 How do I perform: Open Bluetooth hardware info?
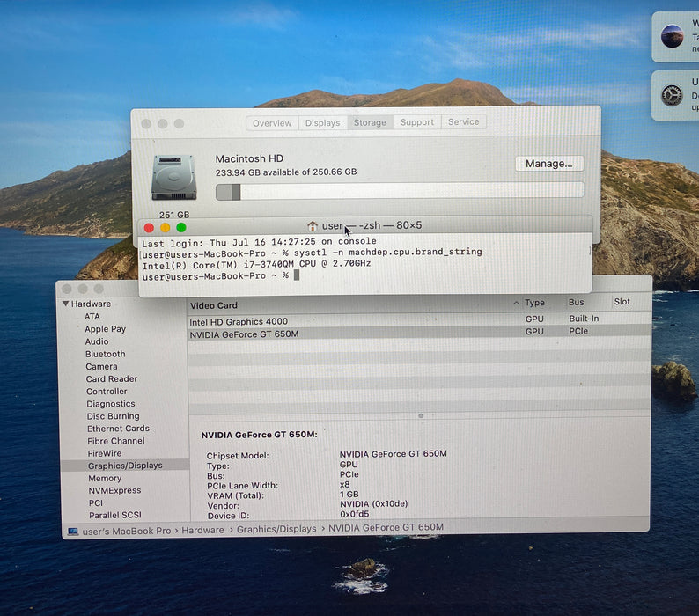click(x=106, y=354)
